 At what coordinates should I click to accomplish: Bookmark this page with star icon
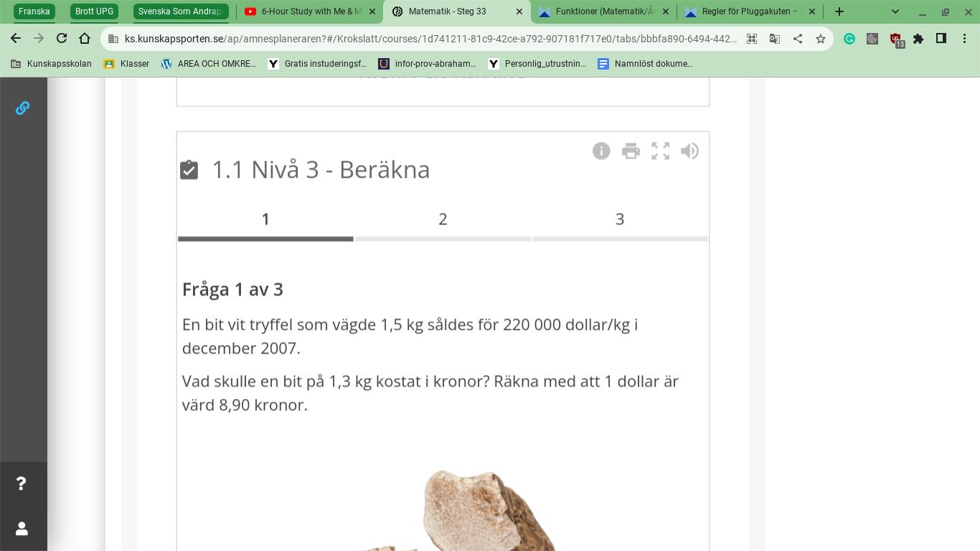pos(820,39)
